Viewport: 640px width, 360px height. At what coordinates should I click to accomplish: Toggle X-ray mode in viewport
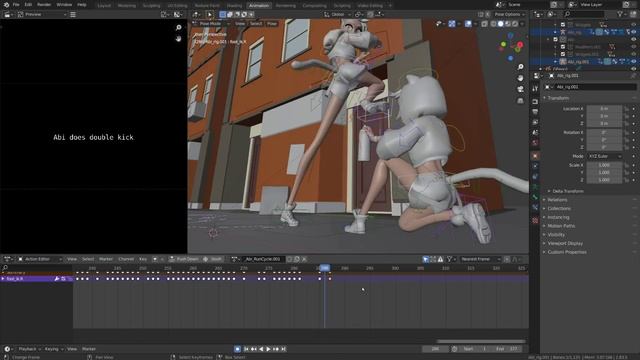coord(484,24)
